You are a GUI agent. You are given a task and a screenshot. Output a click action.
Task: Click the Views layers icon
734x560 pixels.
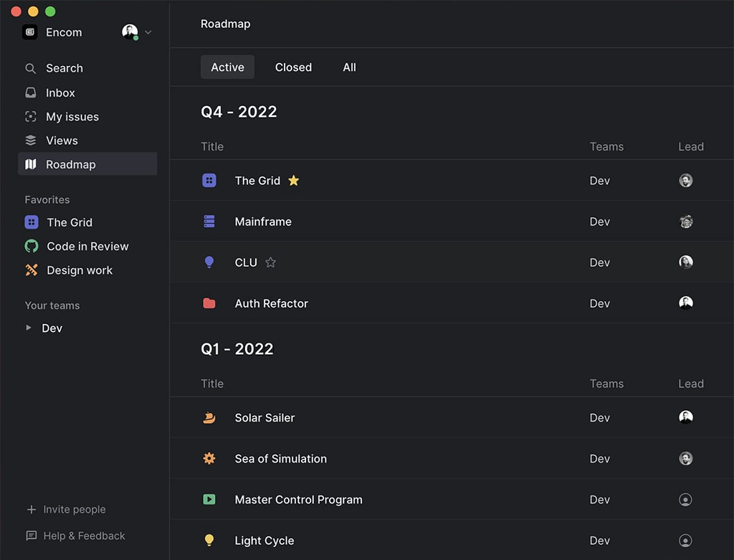(30, 141)
